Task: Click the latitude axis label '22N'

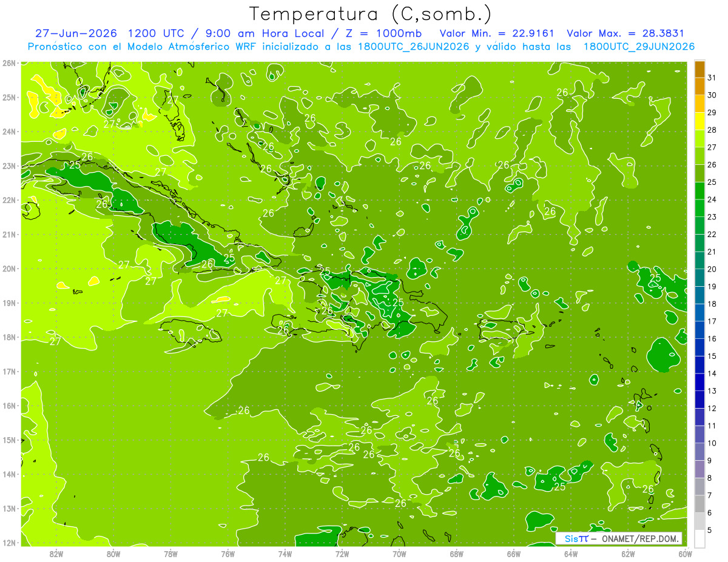Action: point(9,200)
